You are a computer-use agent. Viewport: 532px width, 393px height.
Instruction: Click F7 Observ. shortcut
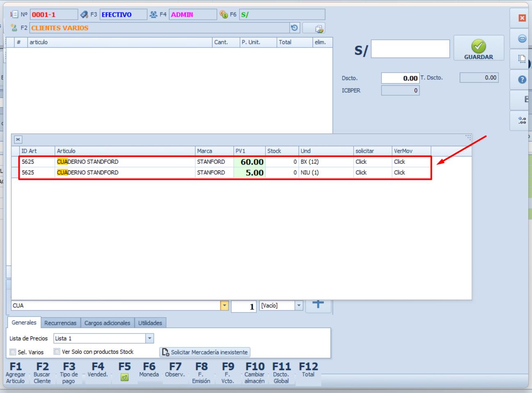(175, 370)
